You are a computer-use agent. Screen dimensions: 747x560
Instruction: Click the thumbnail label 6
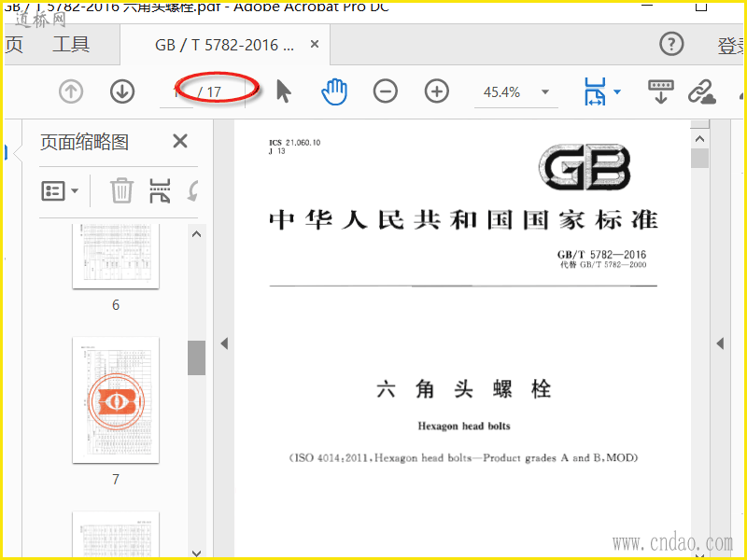pos(115,305)
